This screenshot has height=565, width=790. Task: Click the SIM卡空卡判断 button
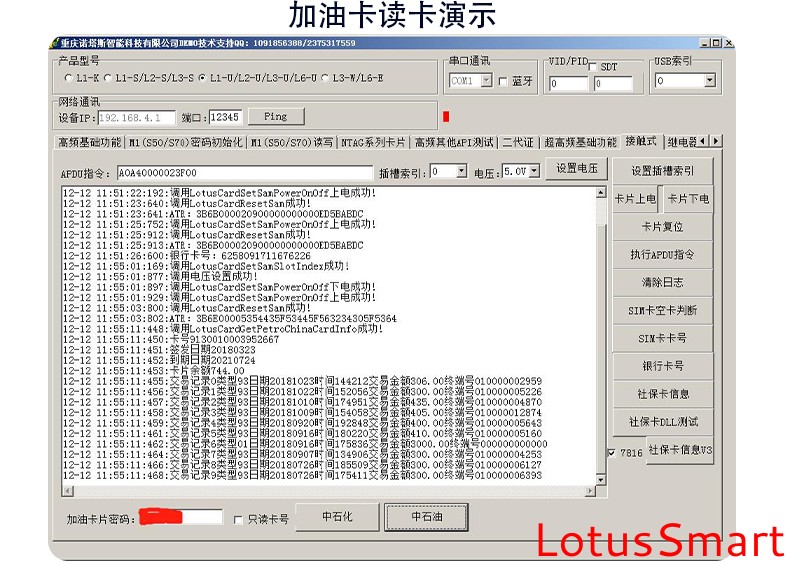[x=663, y=310]
